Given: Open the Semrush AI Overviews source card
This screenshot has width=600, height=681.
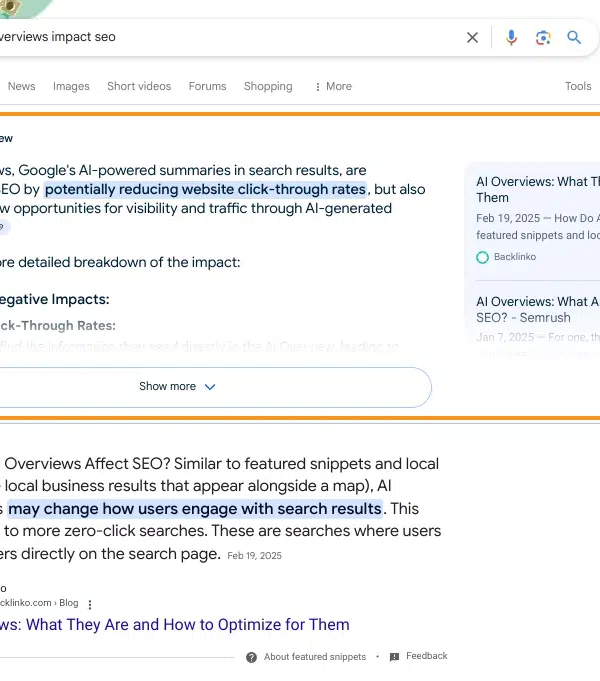Looking at the screenshot, I should click(x=538, y=309).
